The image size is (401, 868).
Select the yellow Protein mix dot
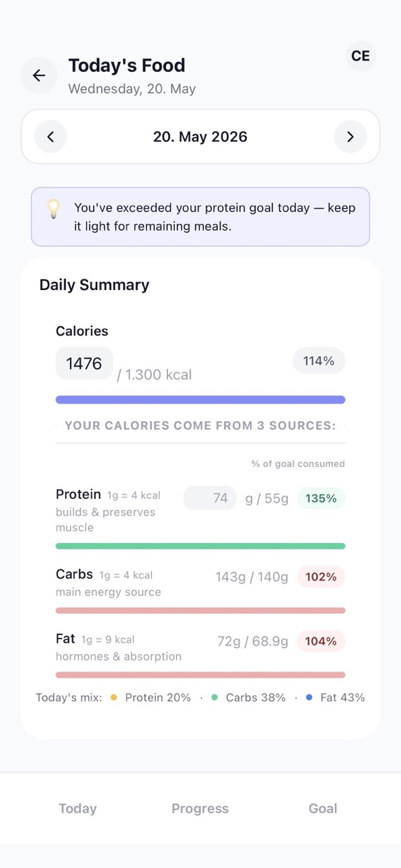pos(114,698)
